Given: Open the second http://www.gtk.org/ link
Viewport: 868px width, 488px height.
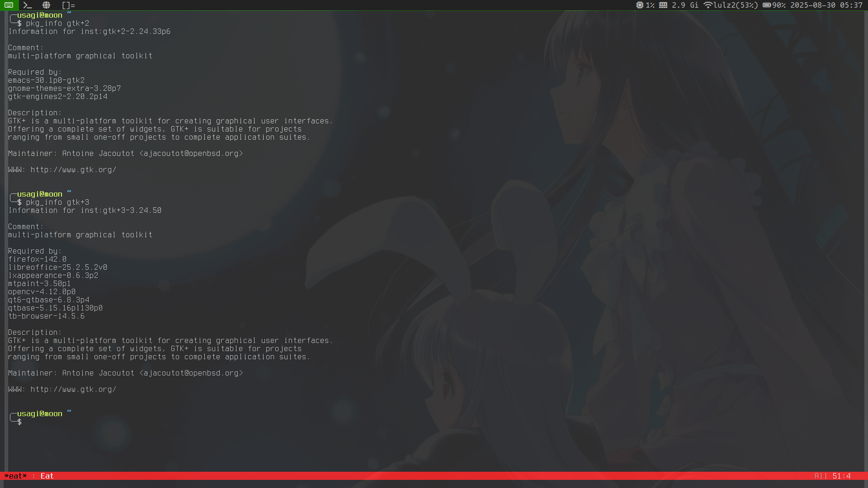Looking at the screenshot, I should coord(73,389).
